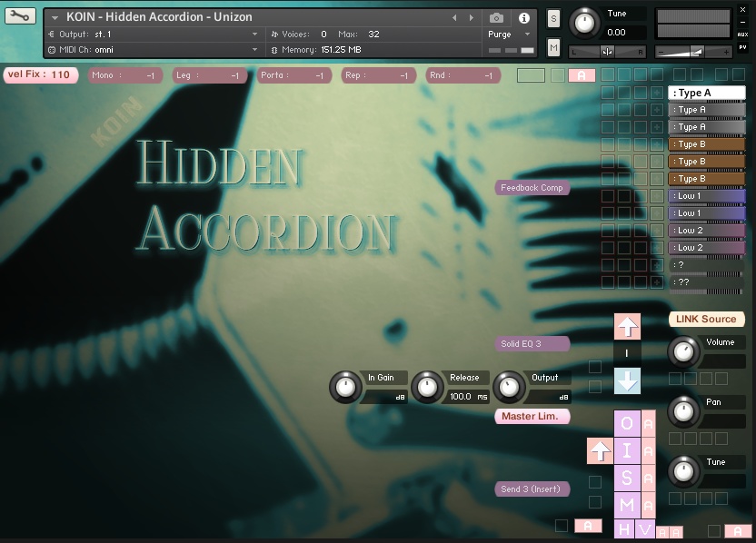Go to previous instrument arrow
The width and height of the screenshot is (756, 543).
454,18
